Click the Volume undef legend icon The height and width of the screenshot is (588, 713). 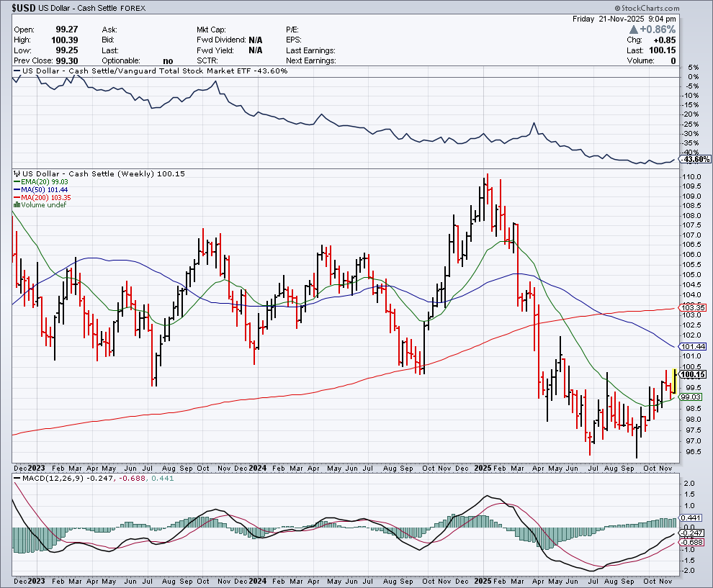[16, 205]
